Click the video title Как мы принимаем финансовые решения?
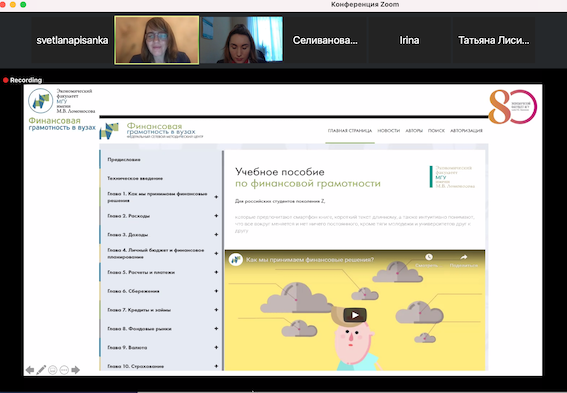 pyautogui.click(x=310, y=260)
